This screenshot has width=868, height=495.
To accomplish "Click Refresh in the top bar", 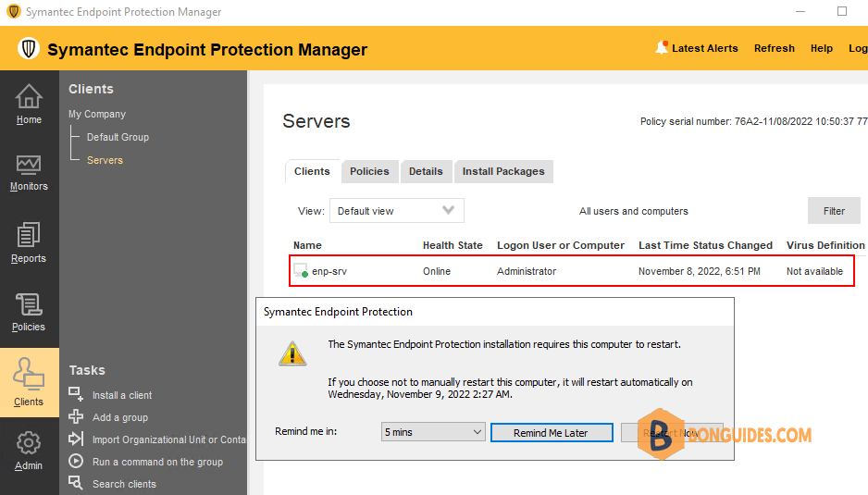I will tap(774, 48).
